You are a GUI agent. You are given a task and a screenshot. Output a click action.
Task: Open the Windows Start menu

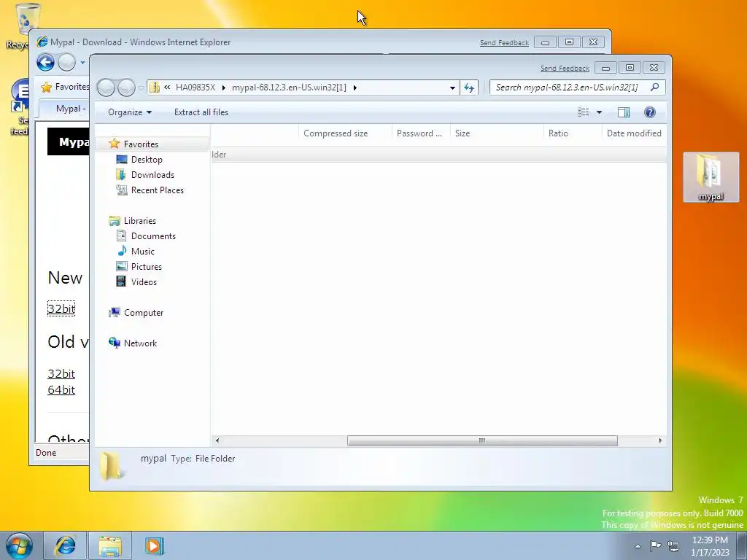pos(19,545)
